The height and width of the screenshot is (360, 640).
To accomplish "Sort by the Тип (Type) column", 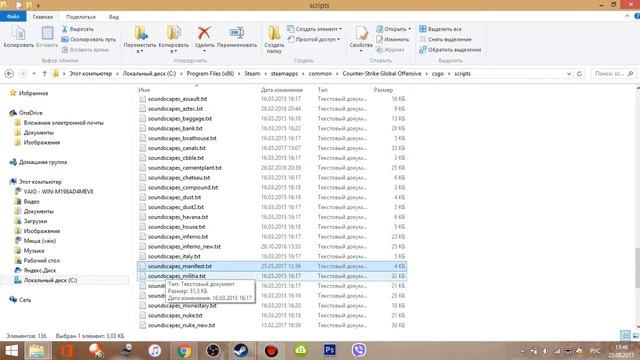I will [322, 89].
